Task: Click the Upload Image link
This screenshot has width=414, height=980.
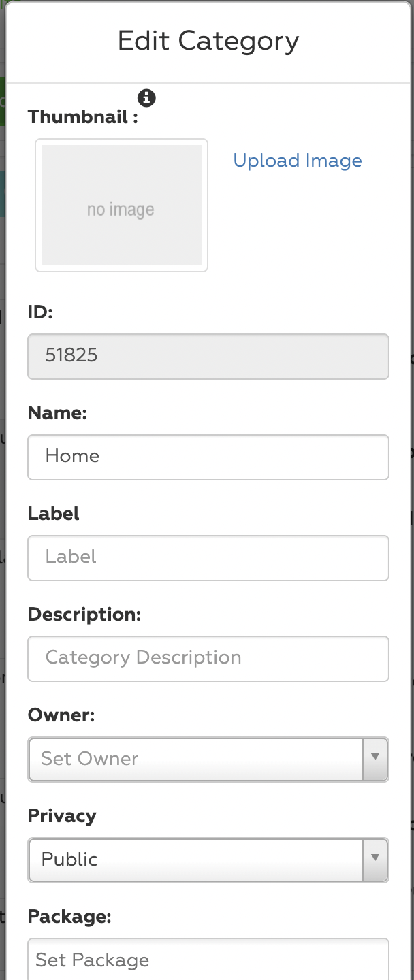Action: pos(298,161)
